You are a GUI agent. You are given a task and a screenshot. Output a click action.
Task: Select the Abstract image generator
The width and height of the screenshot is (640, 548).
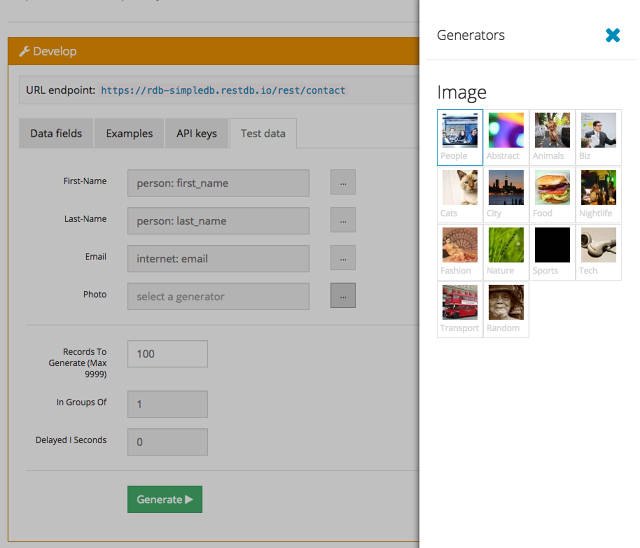click(506, 137)
